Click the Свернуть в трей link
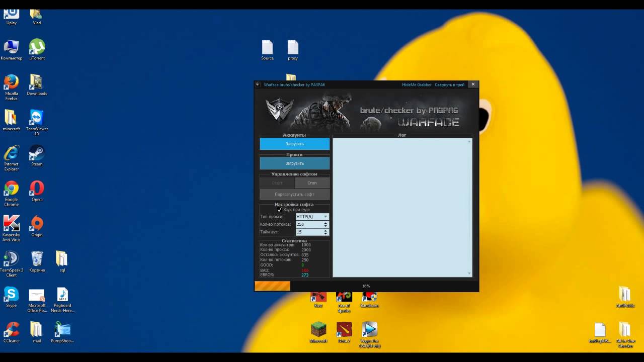 click(x=450, y=84)
